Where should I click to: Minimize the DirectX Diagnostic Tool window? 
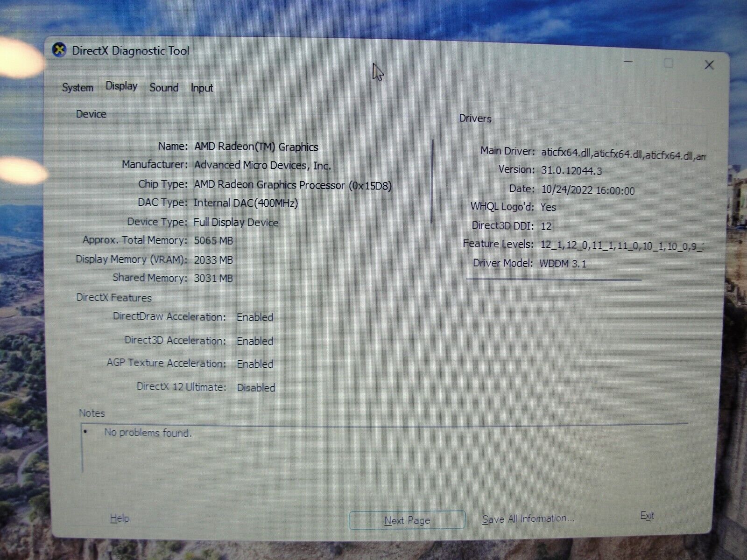(x=628, y=63)
